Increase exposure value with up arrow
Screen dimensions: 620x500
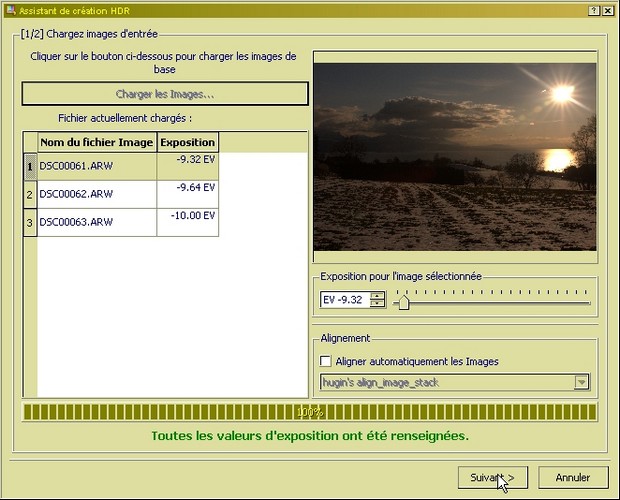(x=377, y=295)
